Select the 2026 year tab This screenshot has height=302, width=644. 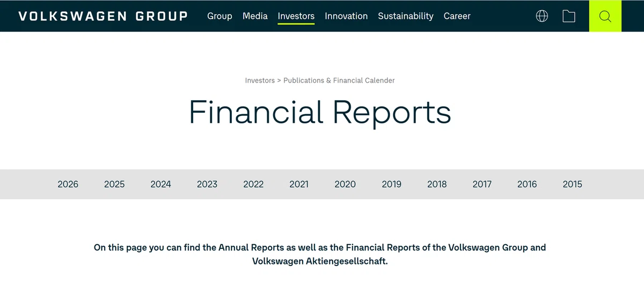tap(68, 184)
